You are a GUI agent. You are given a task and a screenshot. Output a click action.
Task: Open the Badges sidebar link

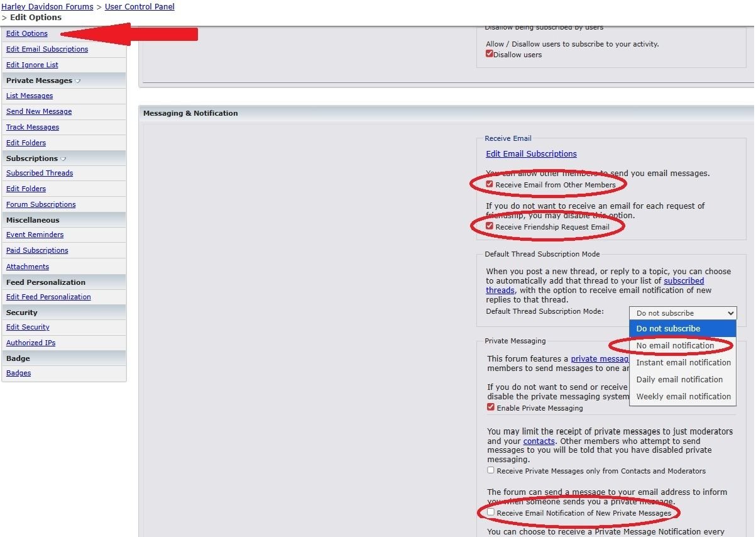pos(18,373)
